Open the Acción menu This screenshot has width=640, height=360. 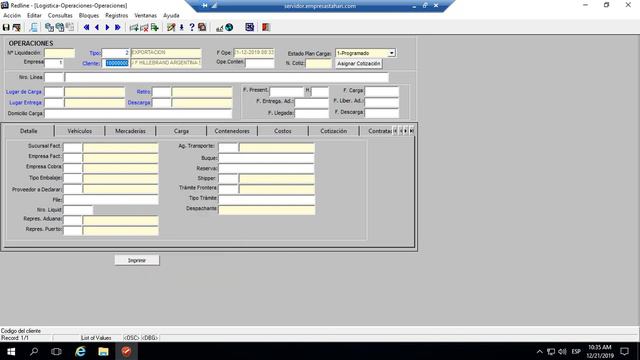click(x=12, y=16)
